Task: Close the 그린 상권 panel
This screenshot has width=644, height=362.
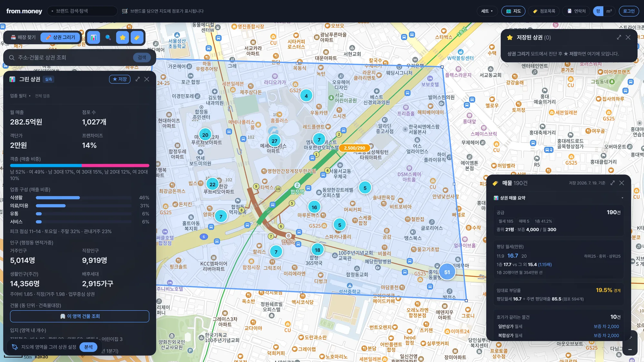Action: [x=147, y=79]
